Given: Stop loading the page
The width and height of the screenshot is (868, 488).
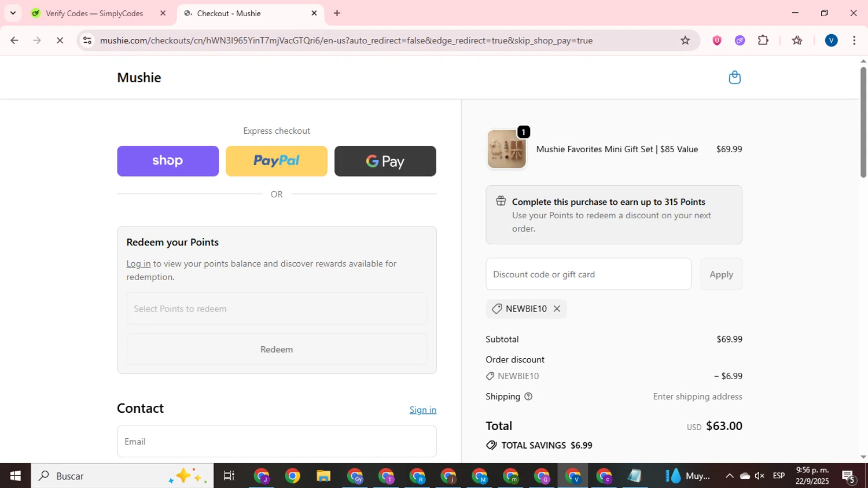Looking at the screenshot, I should click(60, 41).
